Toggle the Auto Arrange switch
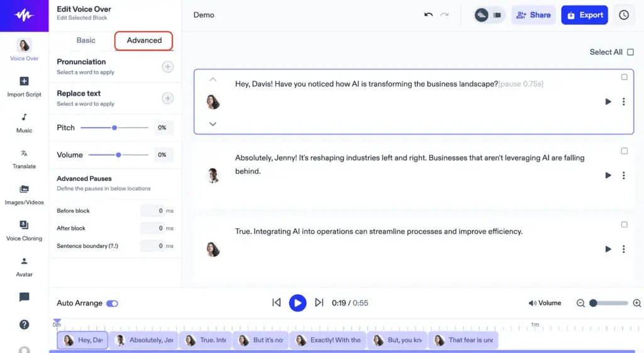 [x=112, y=303]
